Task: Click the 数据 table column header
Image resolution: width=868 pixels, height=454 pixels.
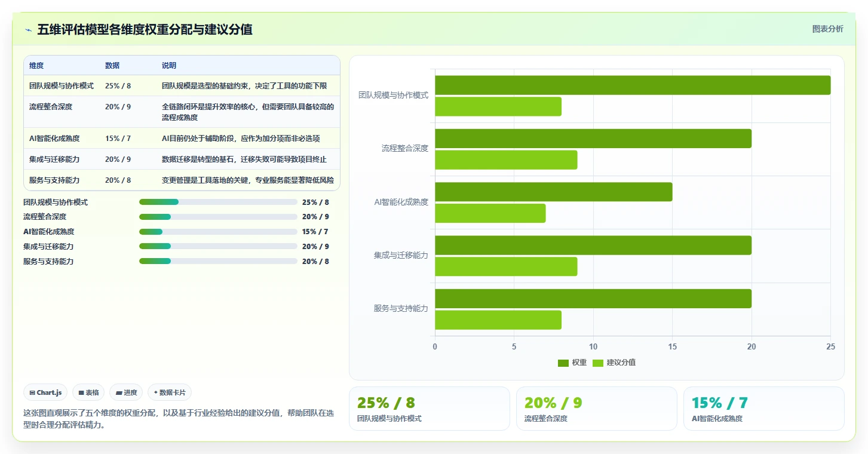Action: coord(112,66)
